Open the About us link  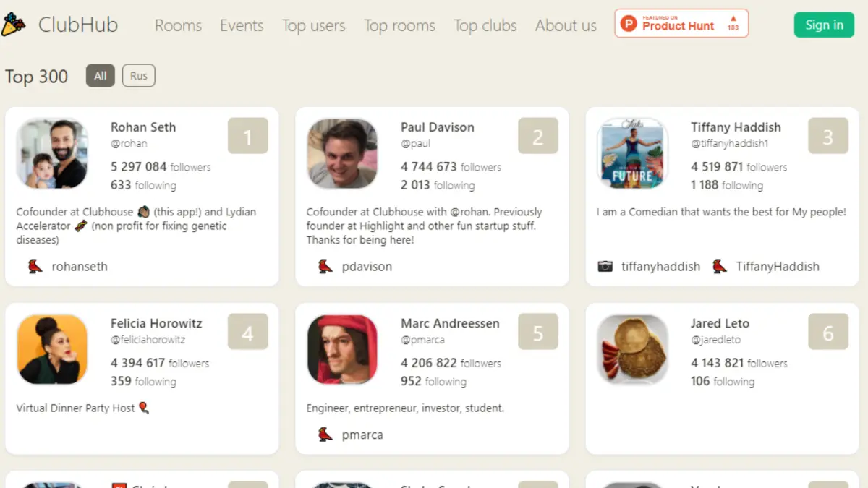pos(566,26)
